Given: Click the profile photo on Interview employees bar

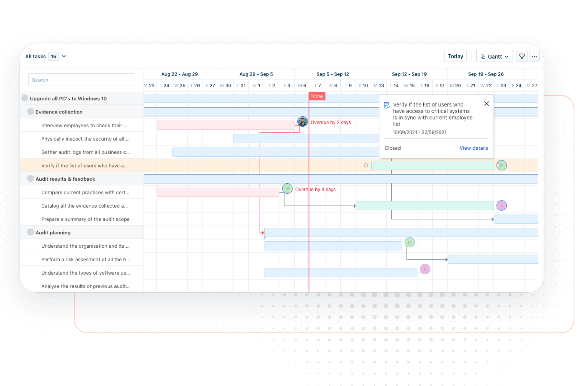Looking at the screenshot, I should tap(302, 121).
